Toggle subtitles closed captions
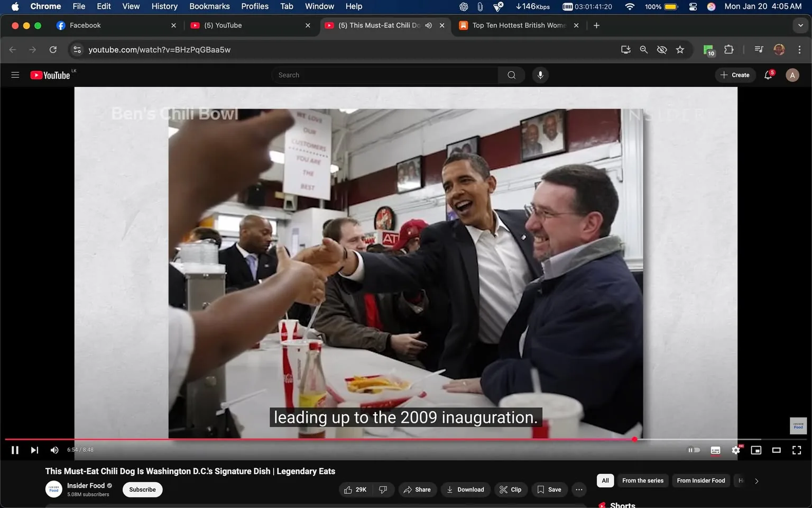Image resolution: width=812 pixels, height=508 pixels. pos(715,450)
